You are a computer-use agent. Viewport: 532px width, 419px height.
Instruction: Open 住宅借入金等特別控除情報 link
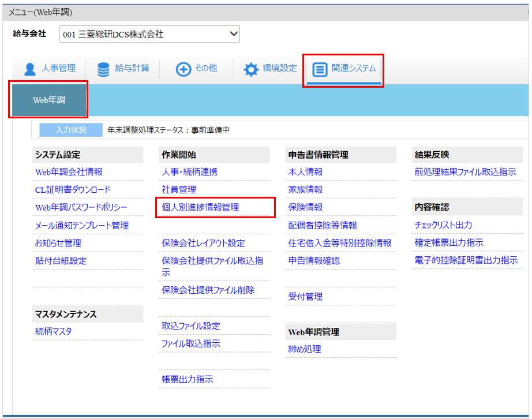pyautogui.click(x=340, y=243)
